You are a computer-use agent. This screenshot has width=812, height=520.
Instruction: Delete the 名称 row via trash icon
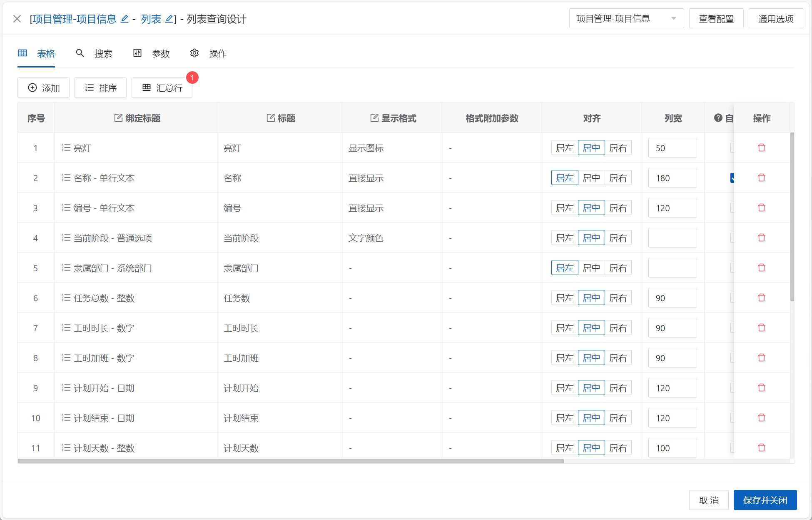(x=762, y=178)
